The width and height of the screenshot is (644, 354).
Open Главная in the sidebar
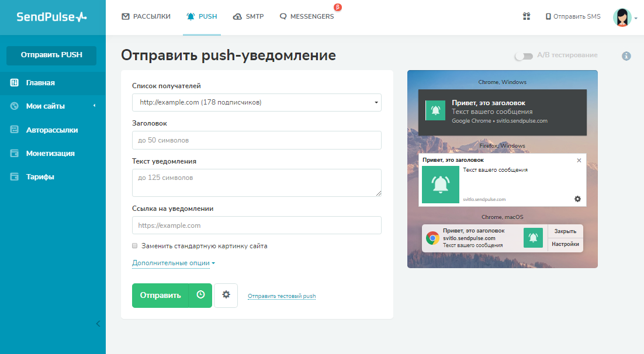53,82
